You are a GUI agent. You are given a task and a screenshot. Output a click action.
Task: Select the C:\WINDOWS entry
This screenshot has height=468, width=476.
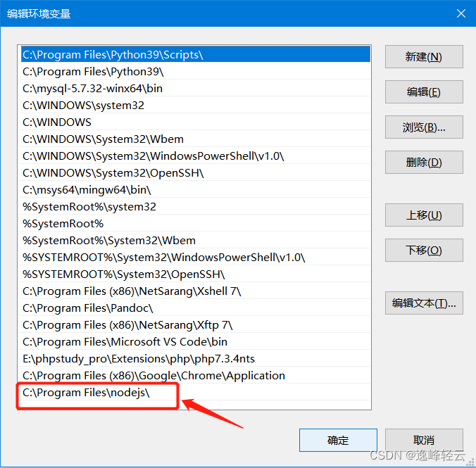196,122
